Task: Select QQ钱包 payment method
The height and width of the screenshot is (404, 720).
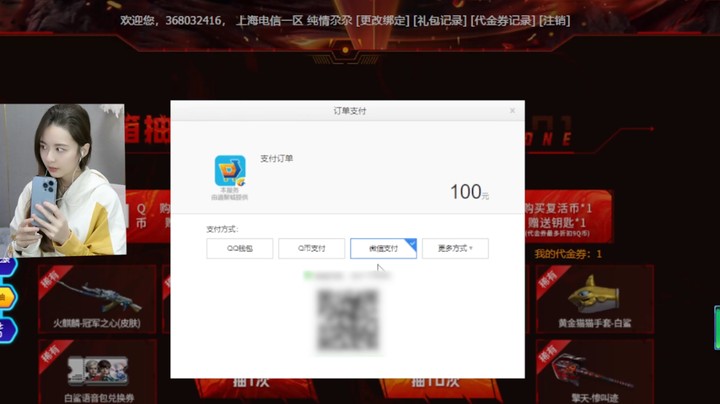Action: [240, 248]
